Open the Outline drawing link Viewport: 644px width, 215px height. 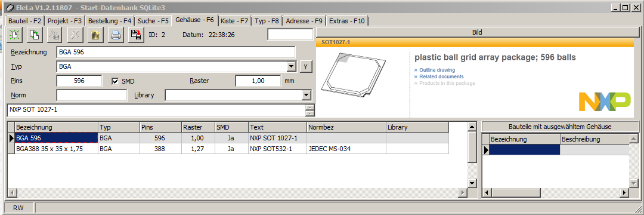pos(437,70)
